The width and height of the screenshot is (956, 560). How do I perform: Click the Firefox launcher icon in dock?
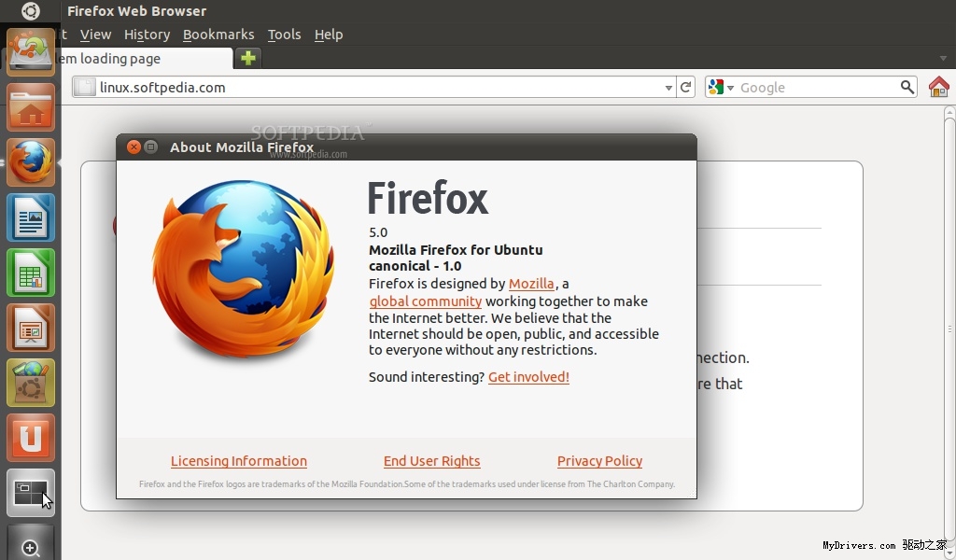pos(31,162)
